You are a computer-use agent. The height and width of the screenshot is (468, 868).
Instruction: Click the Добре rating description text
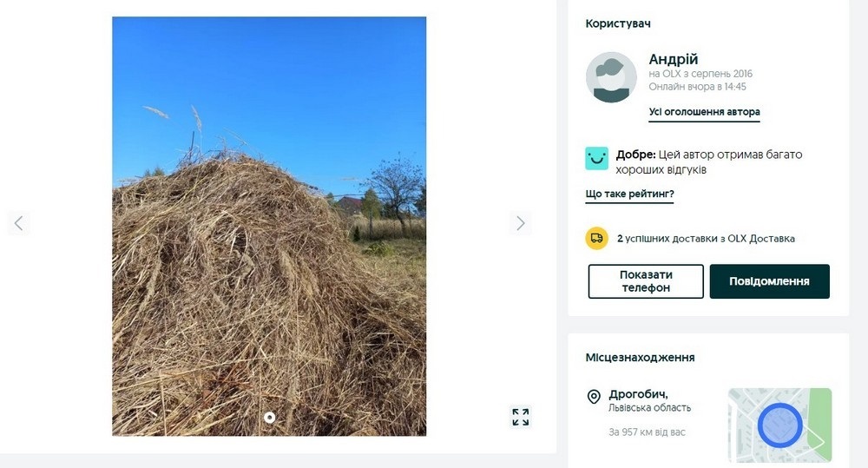click(708, 161)
